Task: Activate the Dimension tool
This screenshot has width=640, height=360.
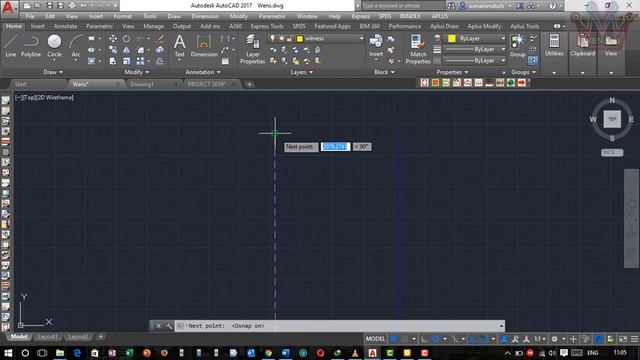Action: pos(204,46)
